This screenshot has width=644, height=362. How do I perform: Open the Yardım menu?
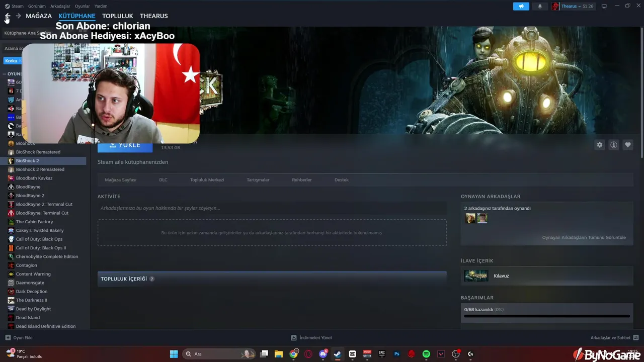pos(101,6)
